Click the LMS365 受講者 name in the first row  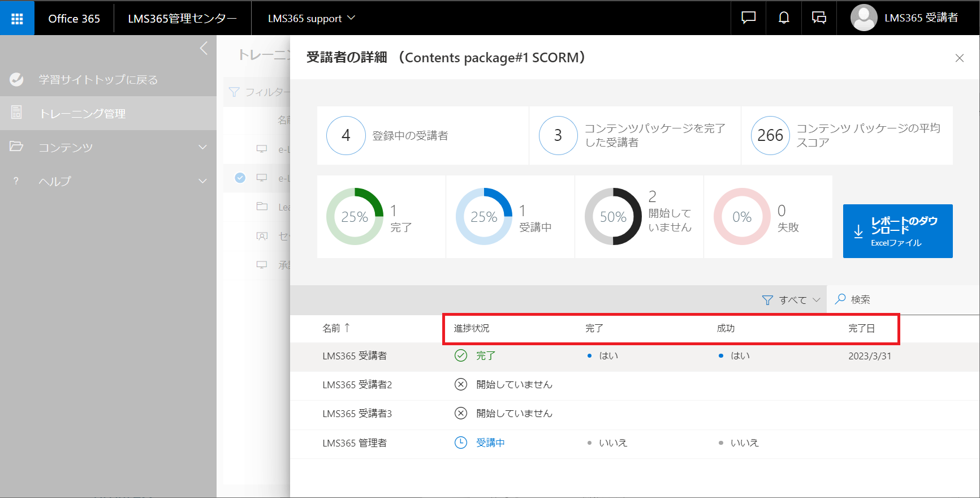tap(355, 355)
